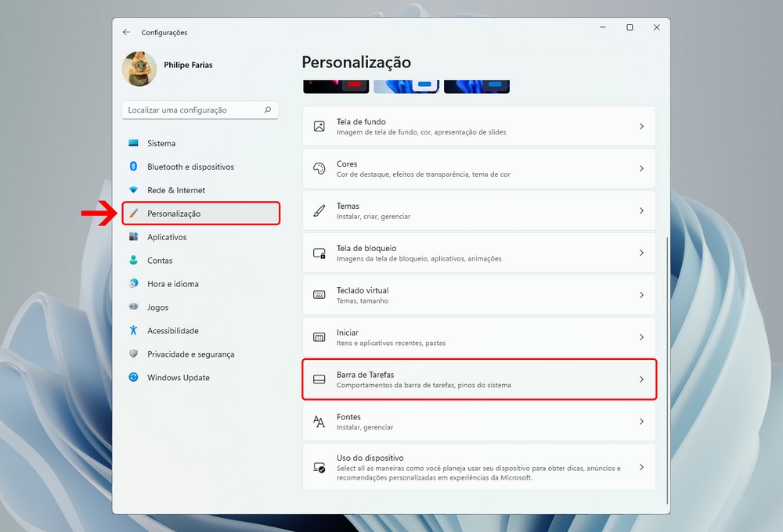Open Tela de bloqueio settings

tap(478, 253)
